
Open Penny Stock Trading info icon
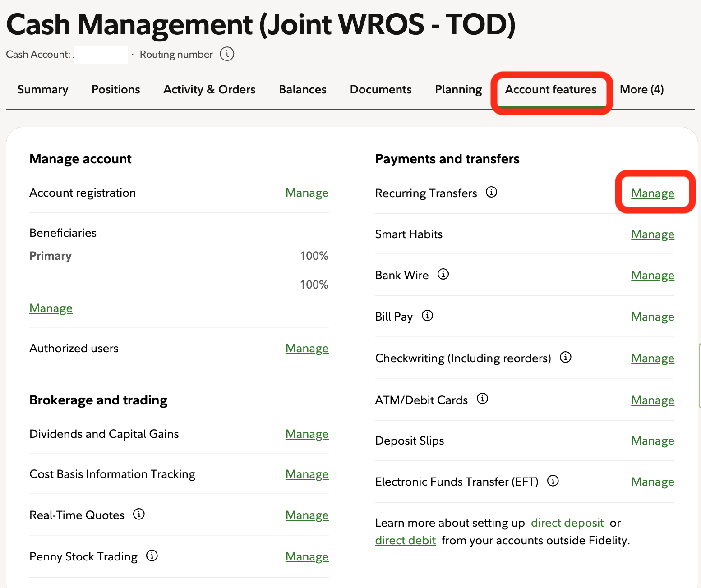(x=152, y=556)
